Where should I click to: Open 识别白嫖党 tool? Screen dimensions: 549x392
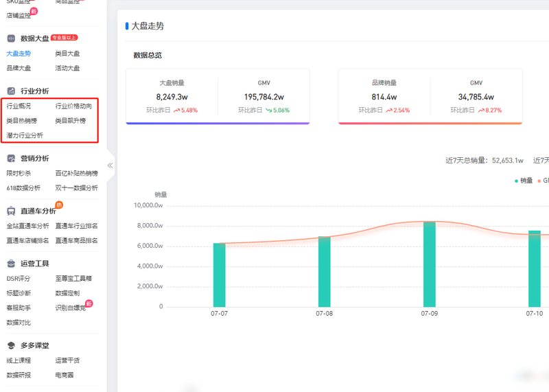[x=71, y=308]
